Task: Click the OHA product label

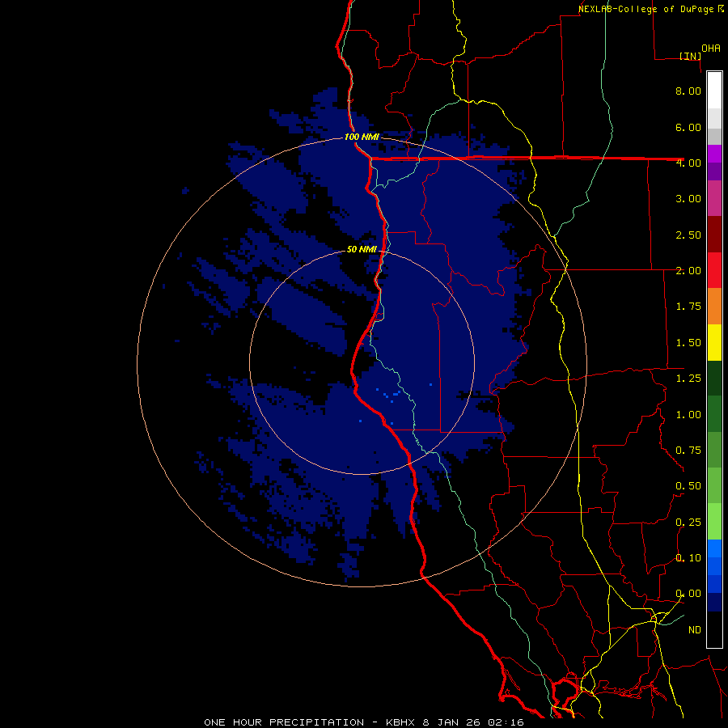Action: [x=711, y=49]
